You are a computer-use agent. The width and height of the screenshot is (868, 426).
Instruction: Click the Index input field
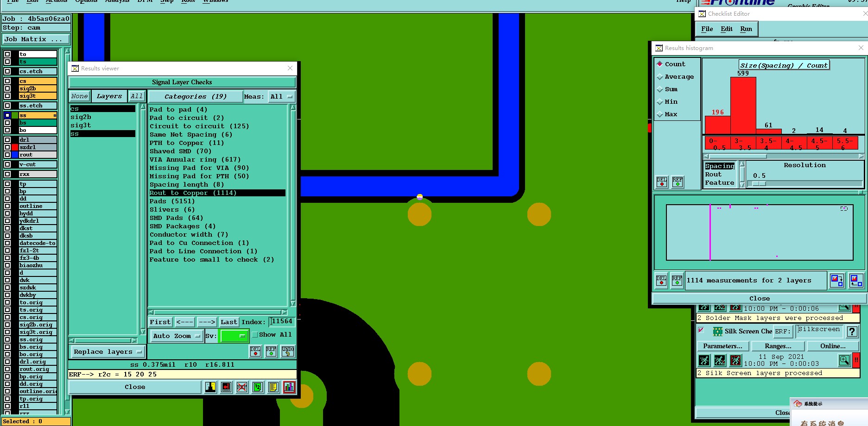[281, 321]
